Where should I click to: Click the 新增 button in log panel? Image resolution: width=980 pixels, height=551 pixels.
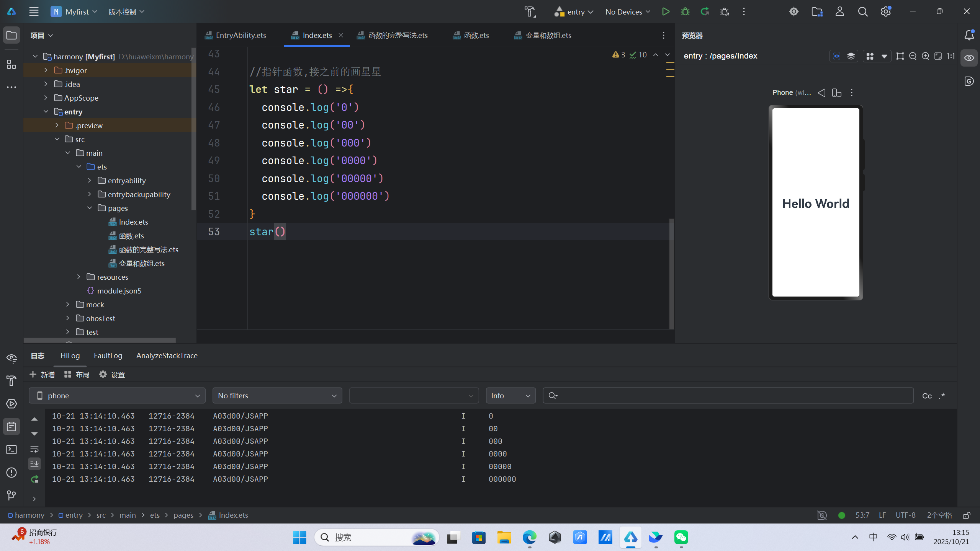tap(42, 375)
